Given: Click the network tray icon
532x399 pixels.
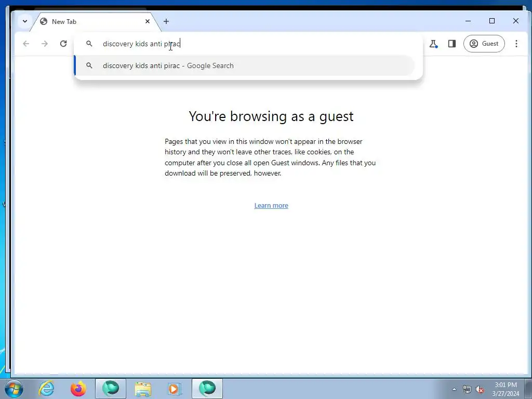Looking at the screenshot, I should click(x=467, y=389).
